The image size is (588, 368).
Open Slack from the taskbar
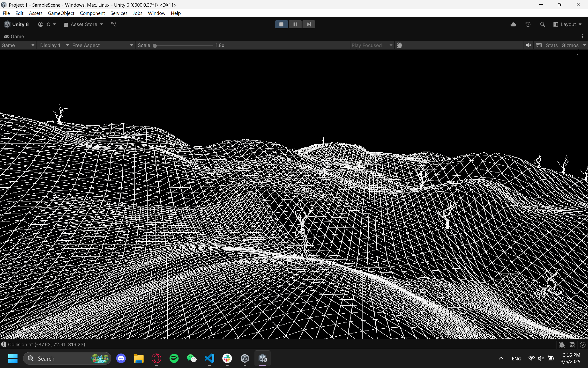227,358
